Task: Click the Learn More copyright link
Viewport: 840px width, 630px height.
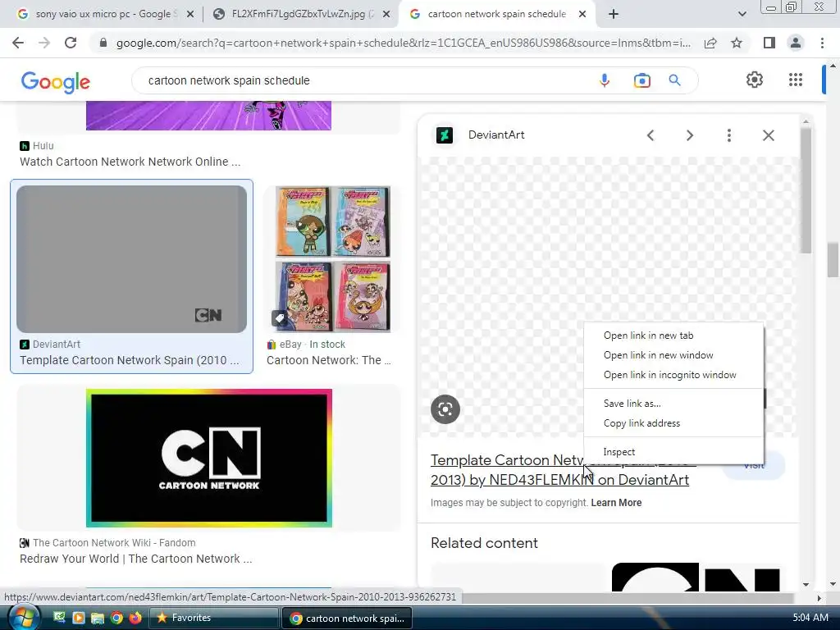Action: pyautogui.click(x=616, y=503)
